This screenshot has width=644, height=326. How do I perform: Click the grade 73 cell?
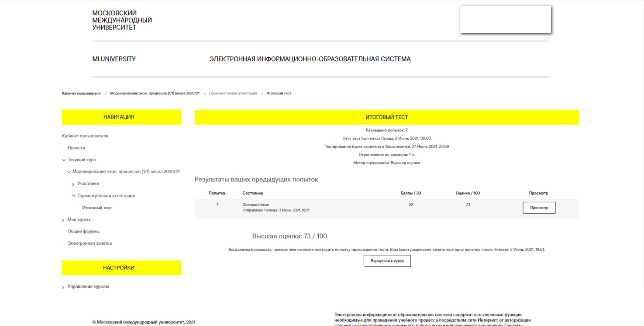(x=468, y=205)
